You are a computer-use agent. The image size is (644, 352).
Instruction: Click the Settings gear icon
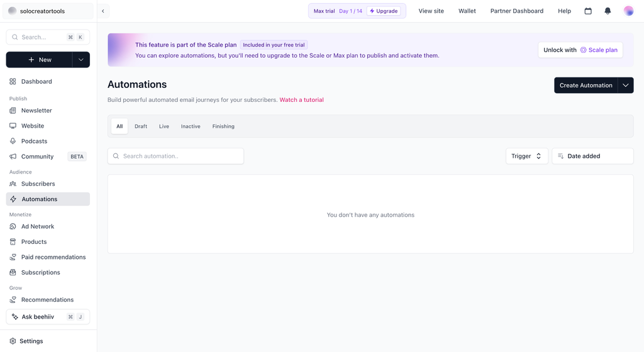13,341
